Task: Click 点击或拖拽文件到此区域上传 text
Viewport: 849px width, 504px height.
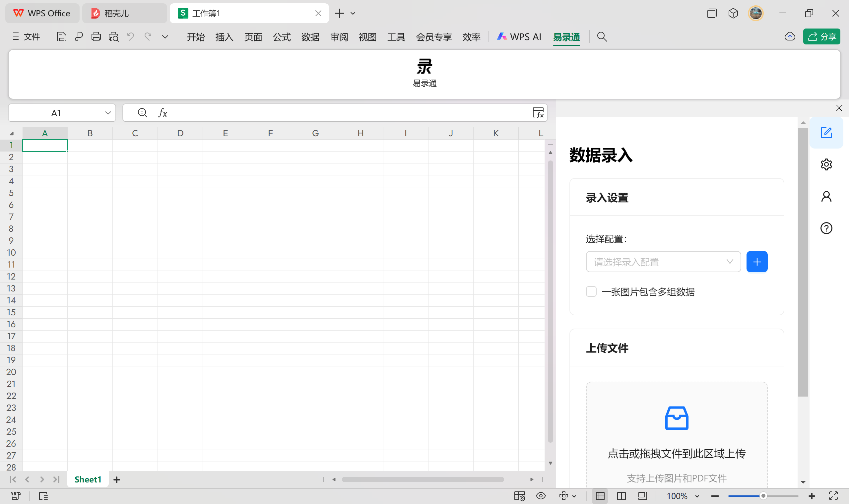Action: pos(677,453)
